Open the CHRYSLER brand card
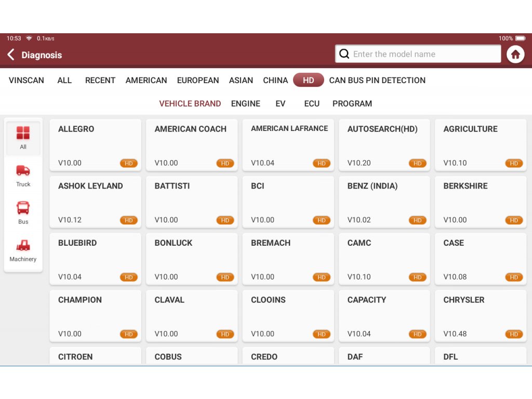The image size is (532, 399). coord(481,316)
